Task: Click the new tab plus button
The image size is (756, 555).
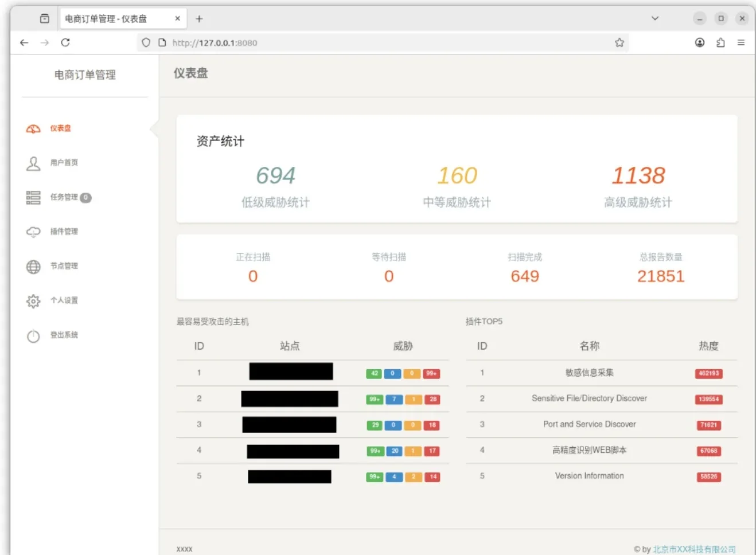Action: pyautogui.click(x=199, y=19)
